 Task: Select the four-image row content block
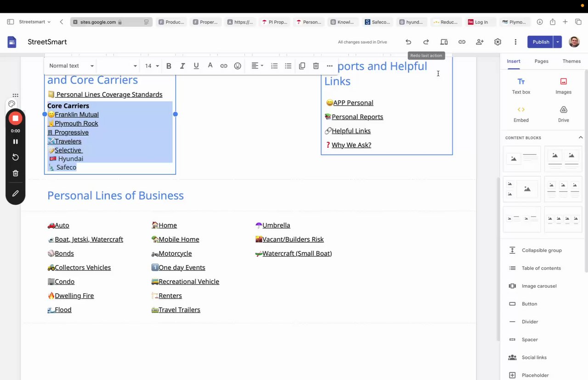(563, 219)
